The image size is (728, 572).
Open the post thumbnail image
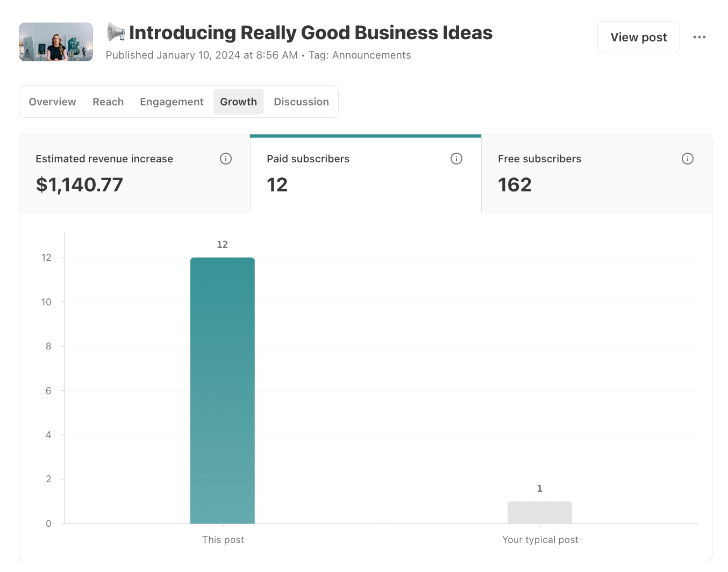[56, 42]
